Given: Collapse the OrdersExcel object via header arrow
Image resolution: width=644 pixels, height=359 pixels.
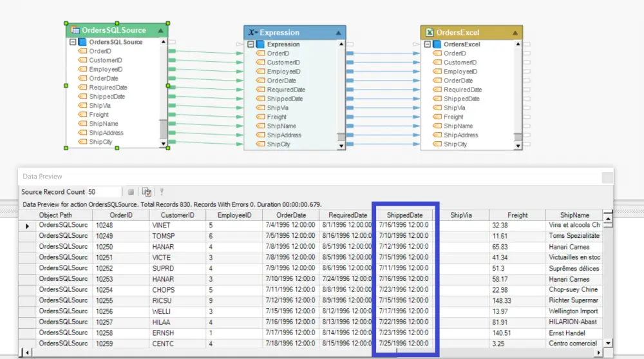Looking at the screenshot, I should [515, 32].
